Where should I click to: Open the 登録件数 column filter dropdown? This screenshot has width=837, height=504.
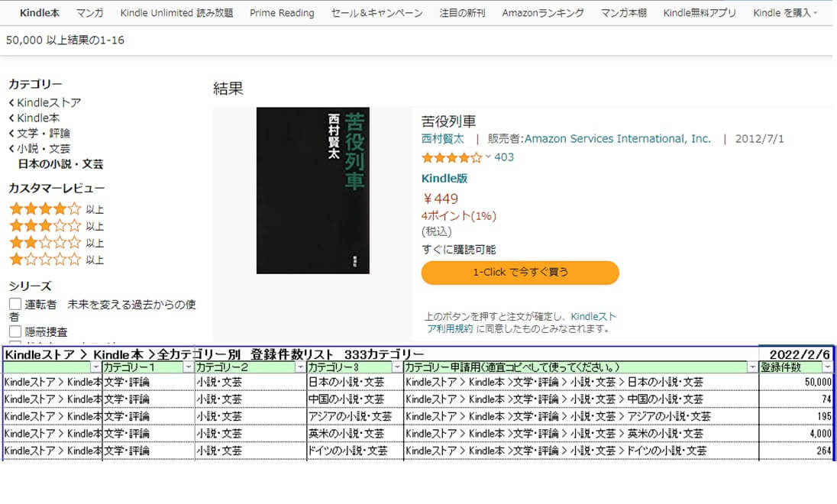(x=827, y=368)
